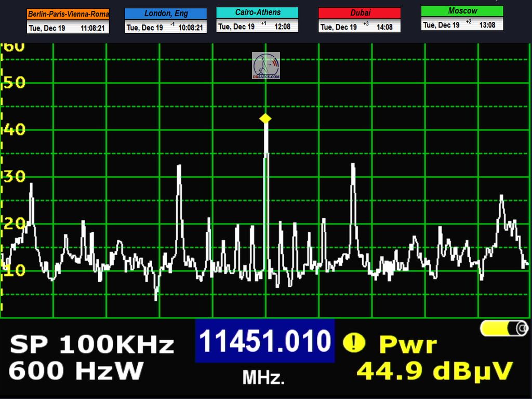Click the Dubai time readout 14:08
Image resolution: width=532 pixels, height=399 pixels.
pyautogui.click(x=384, y=27)
